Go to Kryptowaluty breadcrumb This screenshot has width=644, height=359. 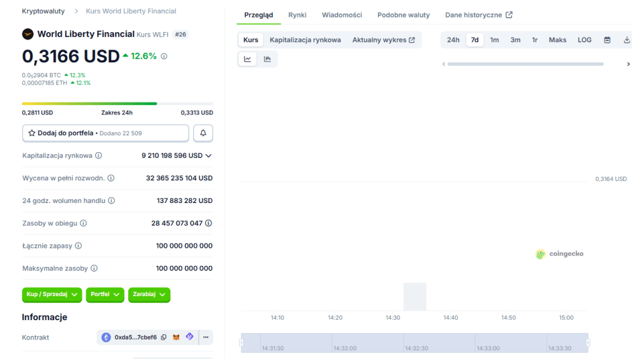(x=43, y=11)
